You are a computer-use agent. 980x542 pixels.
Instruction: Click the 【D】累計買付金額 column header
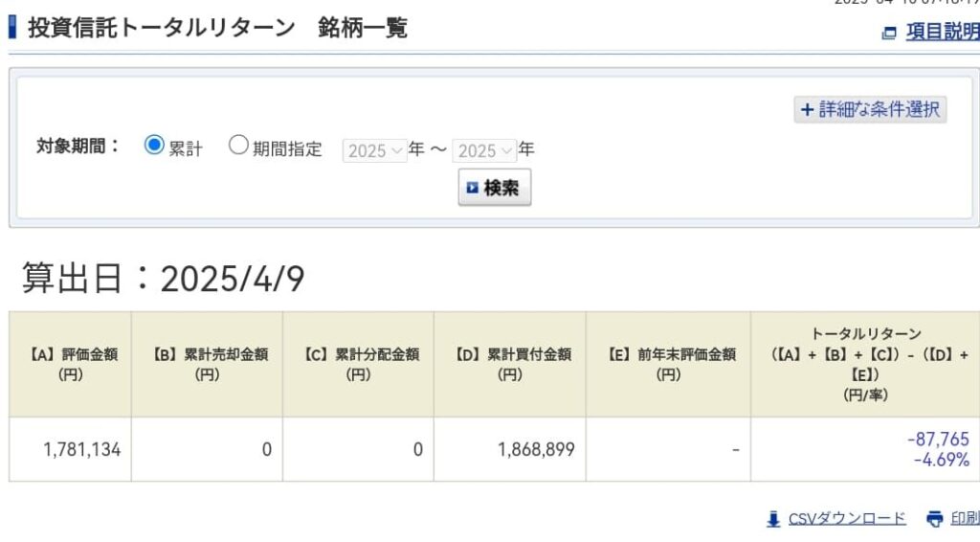tap(509, 364)
